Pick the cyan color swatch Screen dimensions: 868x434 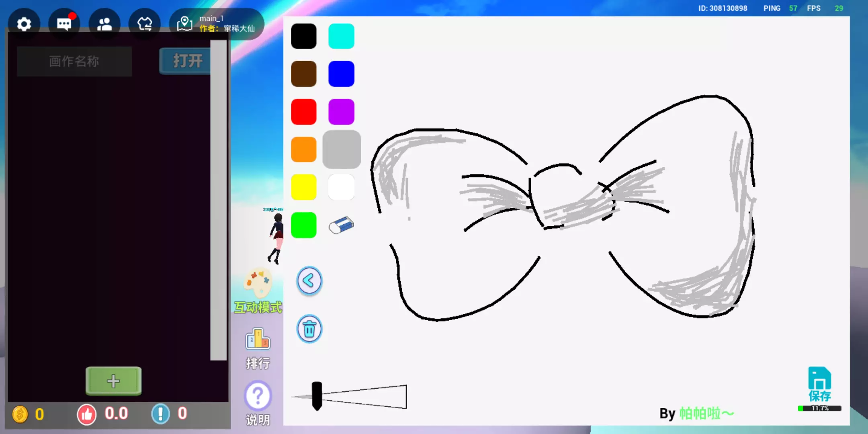point(341,36)
